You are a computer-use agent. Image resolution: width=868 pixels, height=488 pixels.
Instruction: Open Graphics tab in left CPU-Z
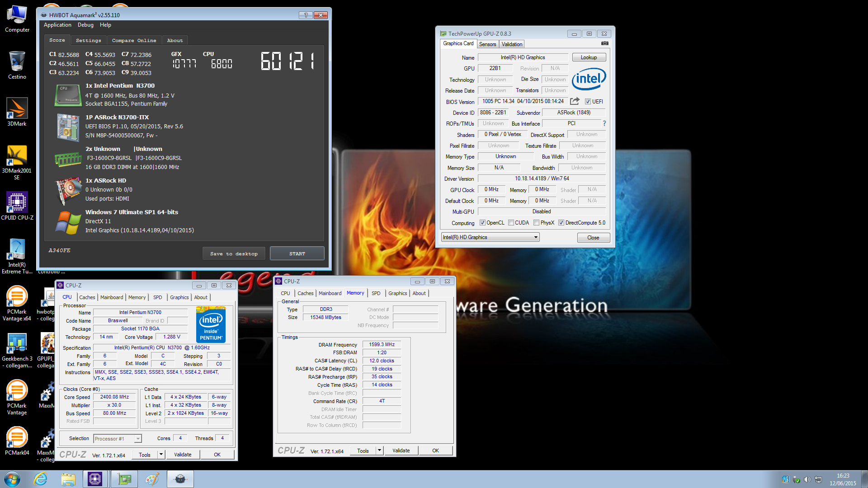(179, 297)
